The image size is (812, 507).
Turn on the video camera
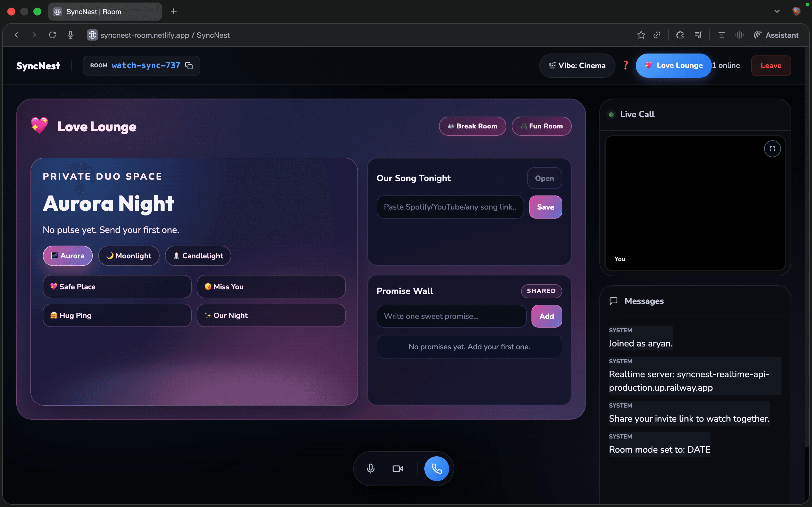(x=397, y=468)
